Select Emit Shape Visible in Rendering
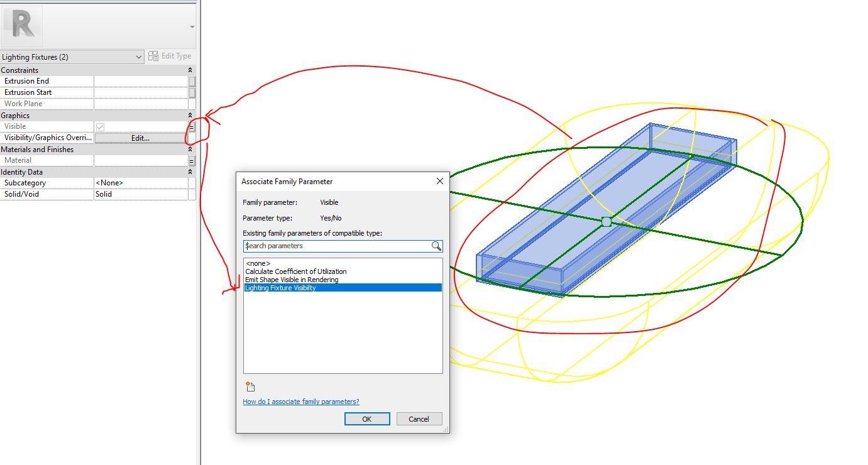The image size is (868, 465). click(343, 280)
